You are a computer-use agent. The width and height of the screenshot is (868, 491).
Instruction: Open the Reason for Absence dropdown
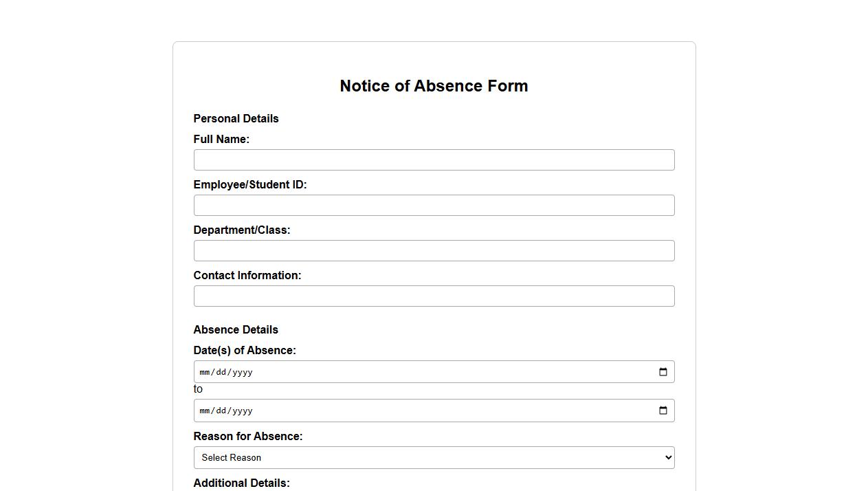434,457
